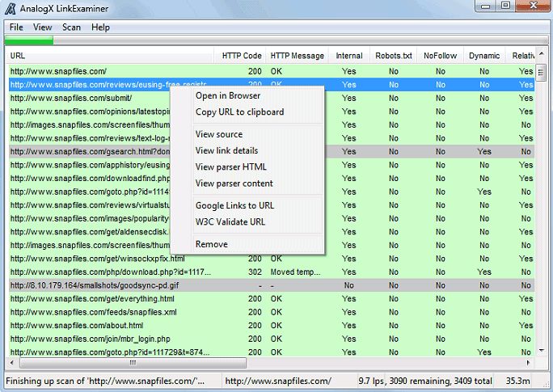Sort by Dynamic column header
Screen dimensions: 553x392
tap(484, 56)
